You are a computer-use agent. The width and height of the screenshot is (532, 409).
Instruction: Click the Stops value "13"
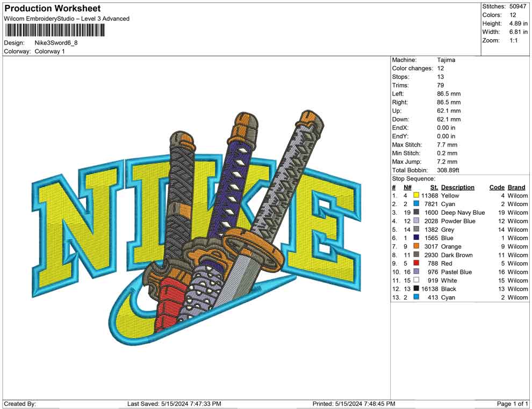point(441,77)
